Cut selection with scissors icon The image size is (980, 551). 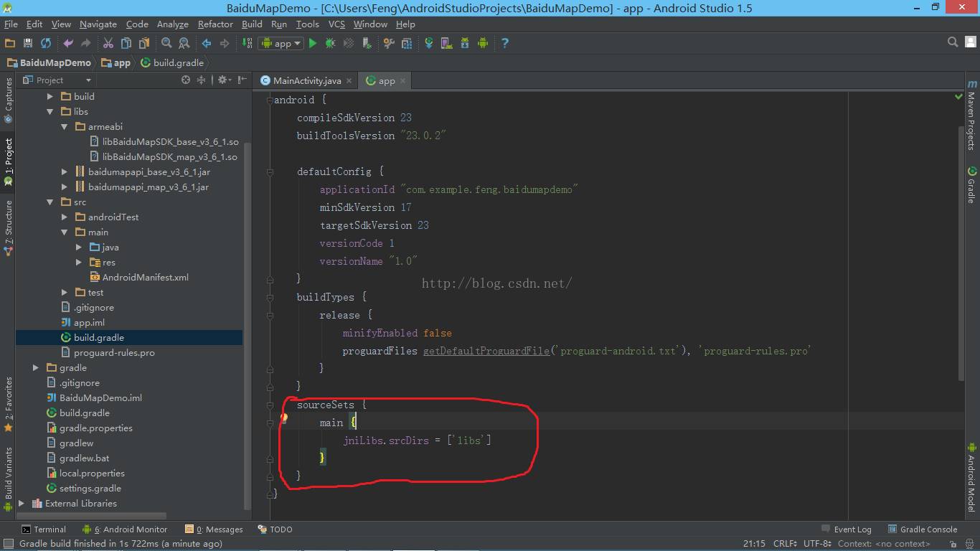click(x=108, y=43)
